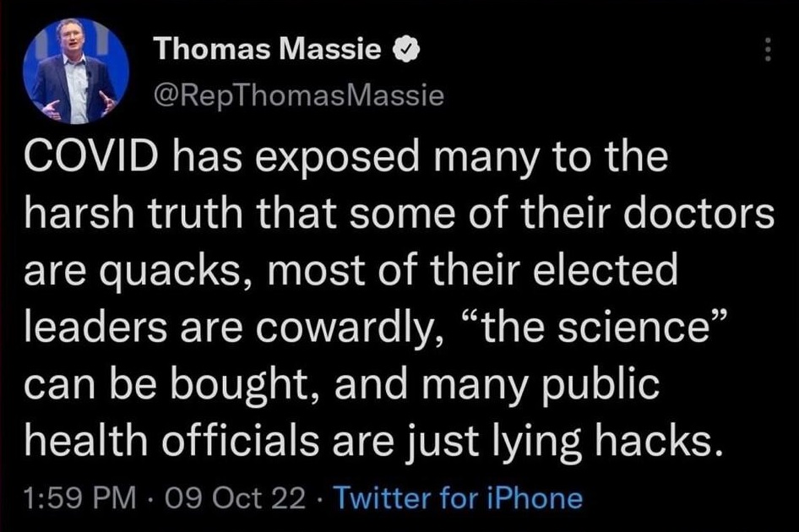Open Thomas Massie's profile picture
Viewport: 799px width, 532px height.
click(x=75, y=70)
